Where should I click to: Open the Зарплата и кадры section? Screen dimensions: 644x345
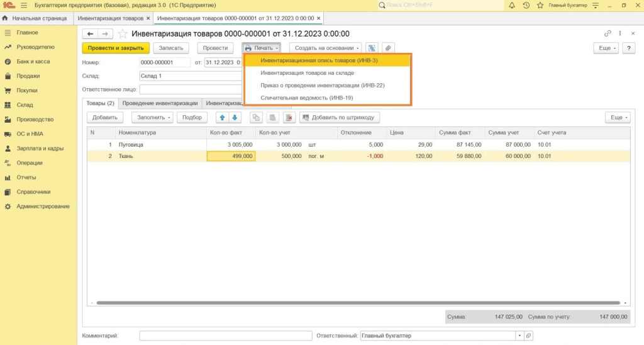pyautogui.click(x=38, y=149)
